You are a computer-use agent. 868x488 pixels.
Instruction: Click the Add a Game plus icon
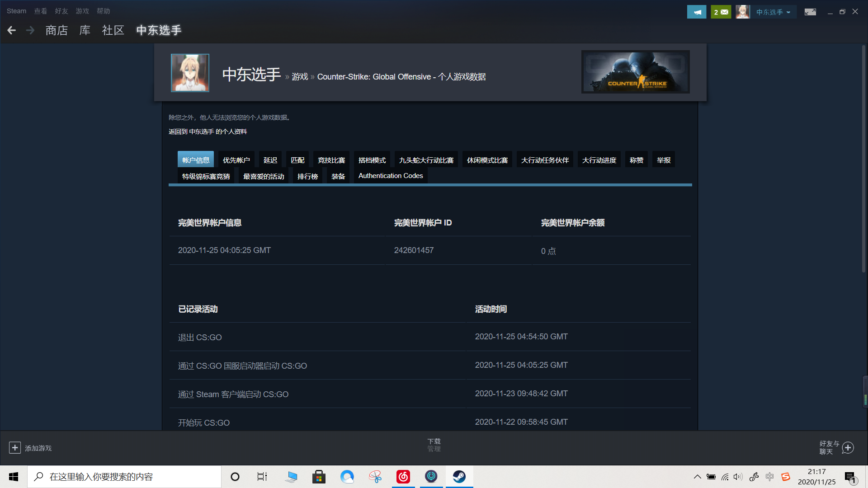click(15, 447)
